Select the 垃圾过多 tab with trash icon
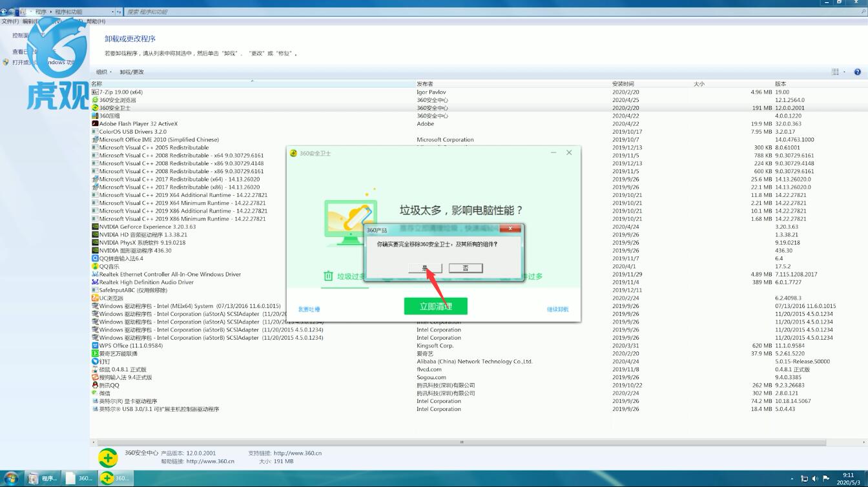The image size is (868, 487). (x=344, y=276)
